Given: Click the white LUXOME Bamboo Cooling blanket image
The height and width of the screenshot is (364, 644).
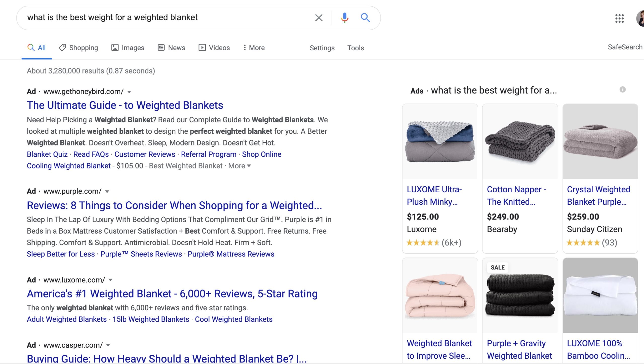Looking at the screenshot, I should pos(600,296).
